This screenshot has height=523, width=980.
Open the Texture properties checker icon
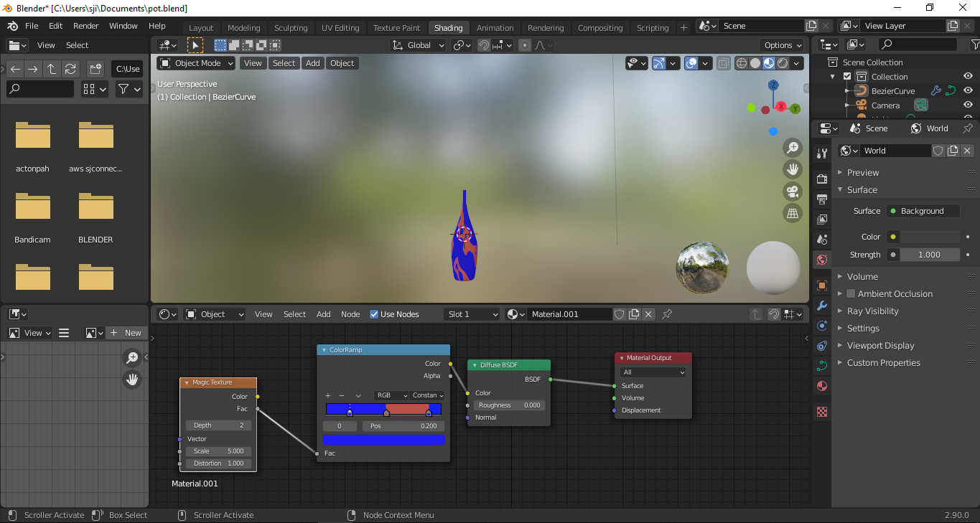tap(822, 412)
